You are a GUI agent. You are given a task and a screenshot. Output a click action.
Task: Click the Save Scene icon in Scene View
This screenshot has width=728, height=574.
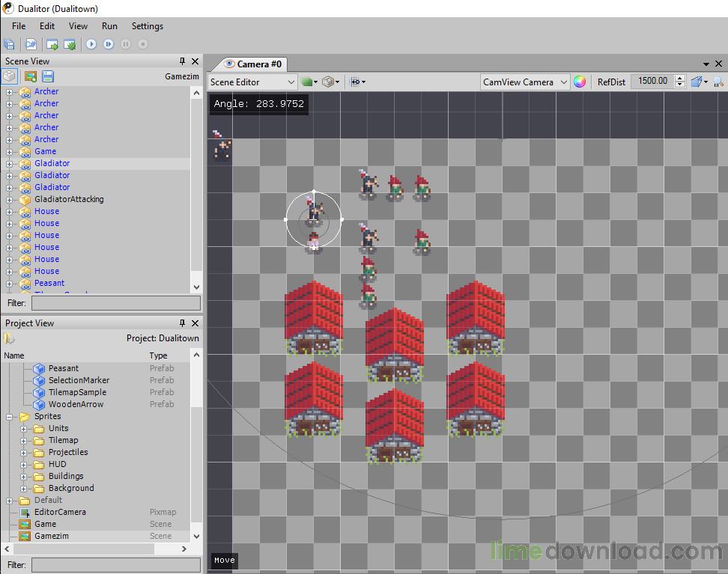(48, 76)
